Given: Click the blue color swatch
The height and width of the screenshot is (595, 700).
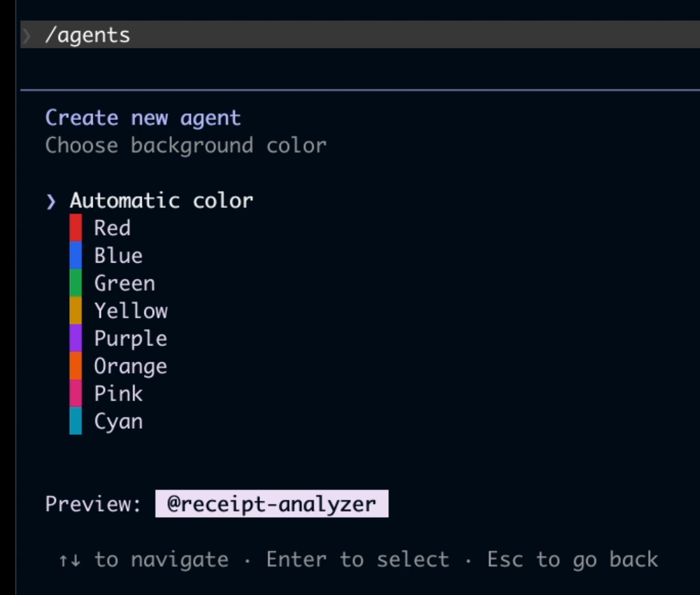Looking at the screenshot, I should (x=76, y=256).
